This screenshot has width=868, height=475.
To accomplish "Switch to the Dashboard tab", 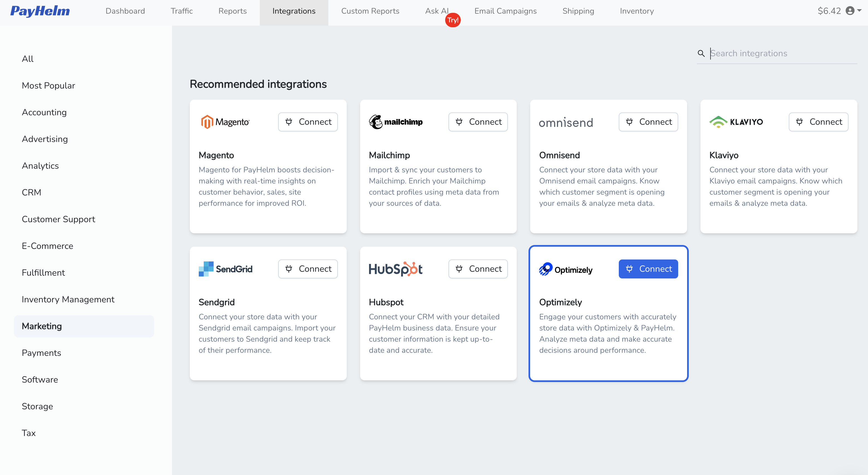I will (x=125, y=11).
